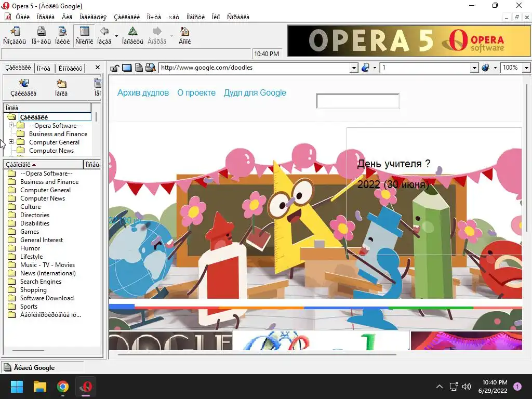The width and height of the screenshot is (532, 399).
Task: Select the News (International) folder
Action: tap(48, 273)
